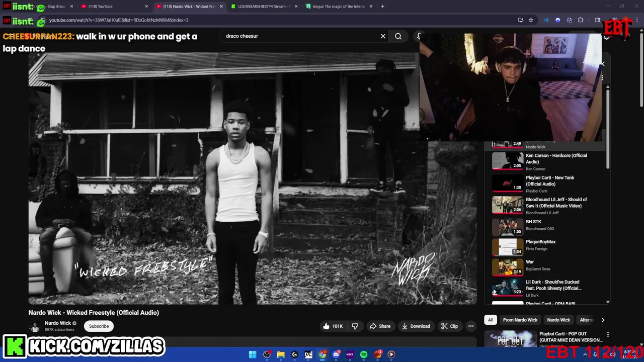Select 'From Nardo Wick' filter chip
644x362 pixels.
[520, 320]
